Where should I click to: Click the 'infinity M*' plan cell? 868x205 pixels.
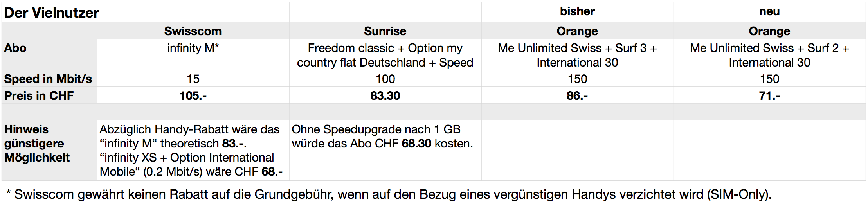pyautogui.click(x=193, y=48)
